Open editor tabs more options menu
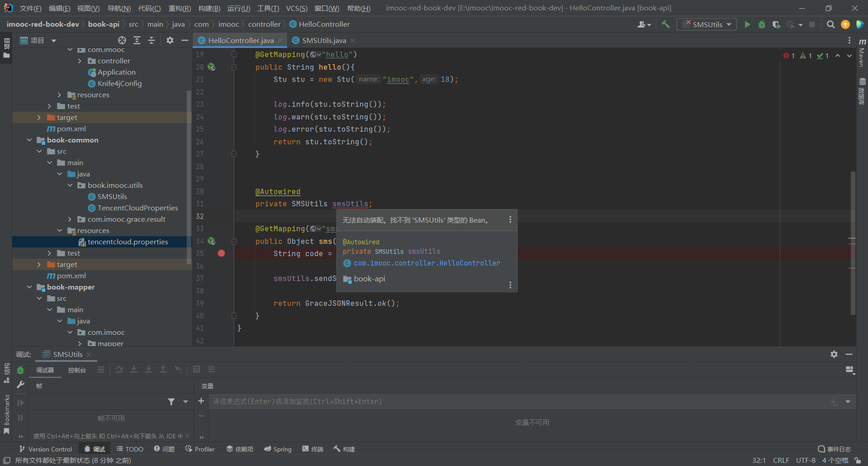This screenshot has height=466, width=868. click(849, 40)
